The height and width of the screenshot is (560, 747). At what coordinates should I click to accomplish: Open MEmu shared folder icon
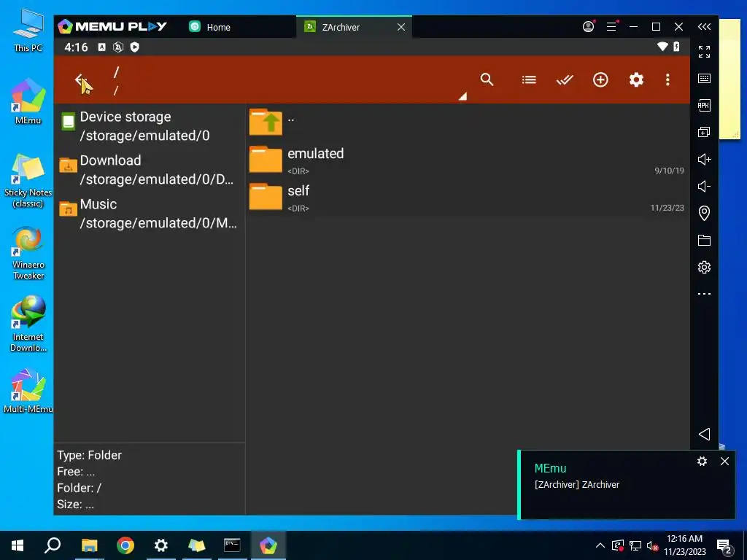[704, 240]
